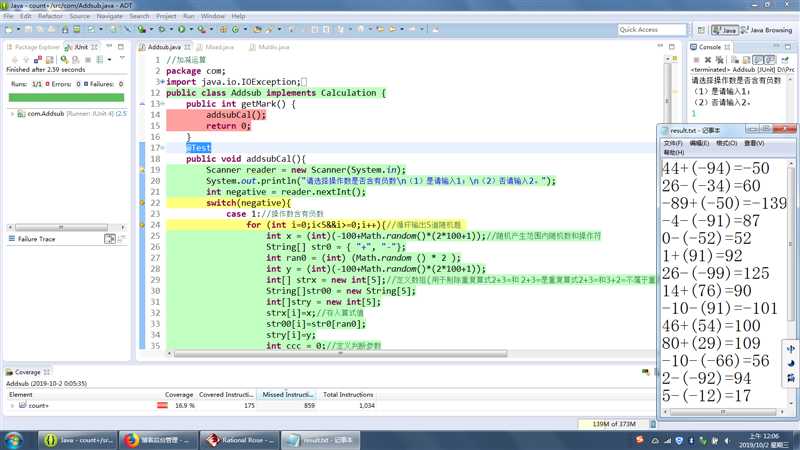Viewport: 800px width, 450px height.
Task: Click the Console Terminate red square icon
Action: [x=696, y=60]
